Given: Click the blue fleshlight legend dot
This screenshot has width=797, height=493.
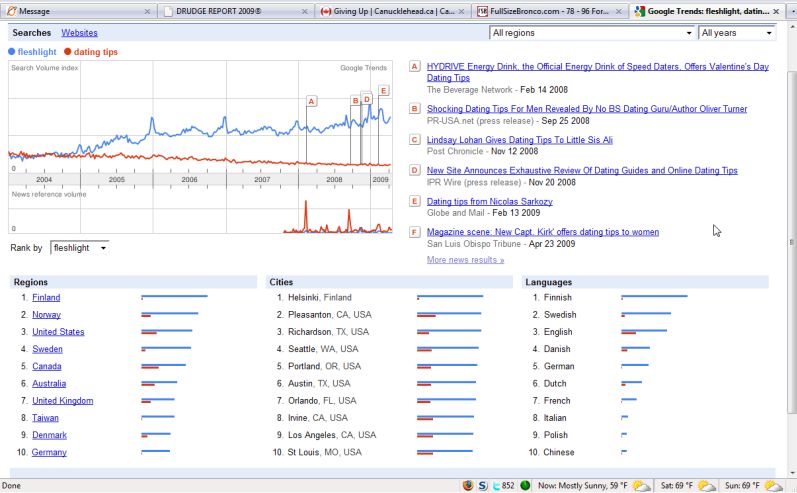Looking at the screenshot, I should click(x=12, y=51).
